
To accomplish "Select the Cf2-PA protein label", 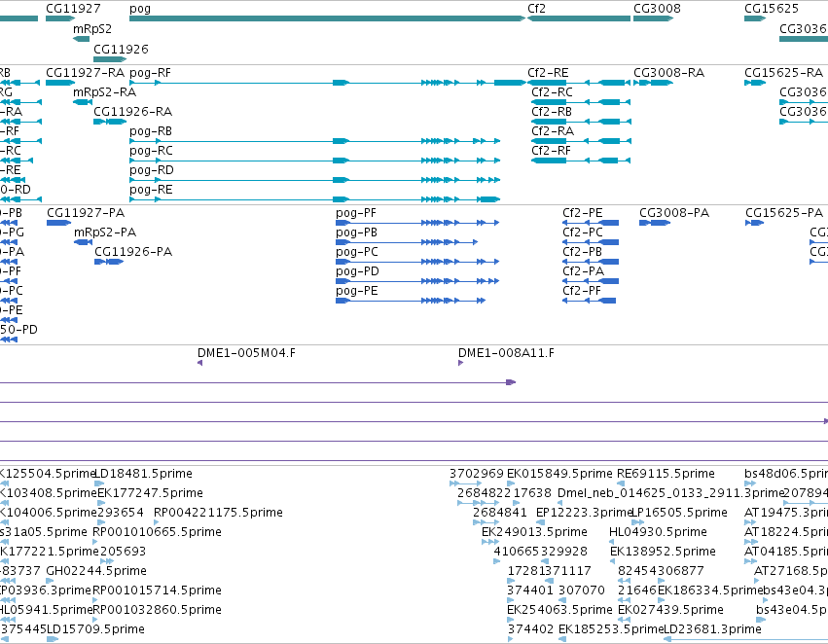I will tap(583, 271).
